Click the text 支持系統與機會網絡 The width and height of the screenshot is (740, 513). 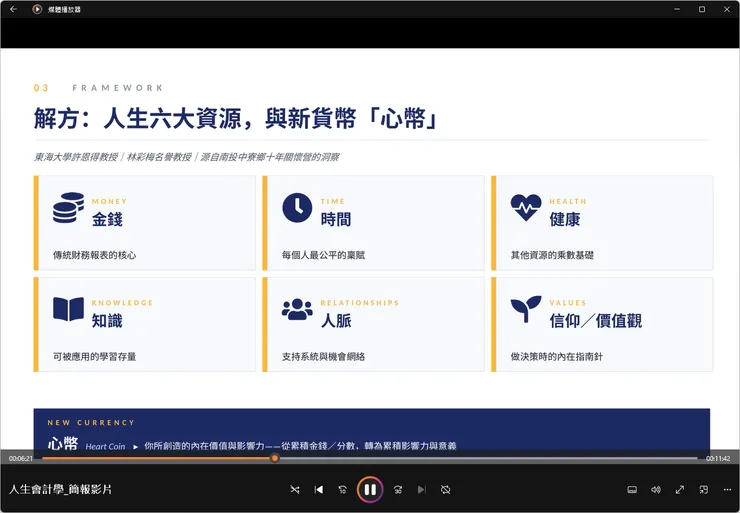click(323, 357)
